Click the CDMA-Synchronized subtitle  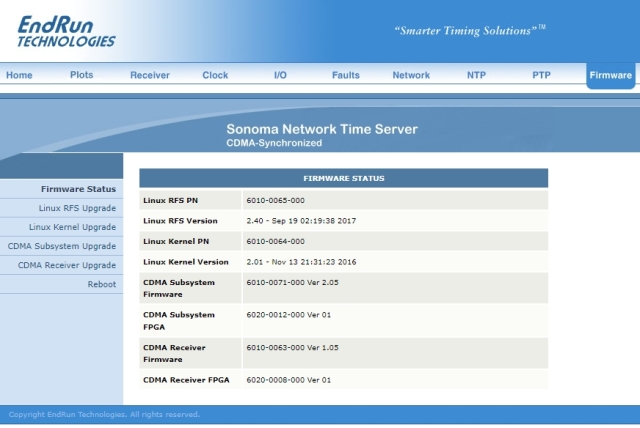coord(274,143)
